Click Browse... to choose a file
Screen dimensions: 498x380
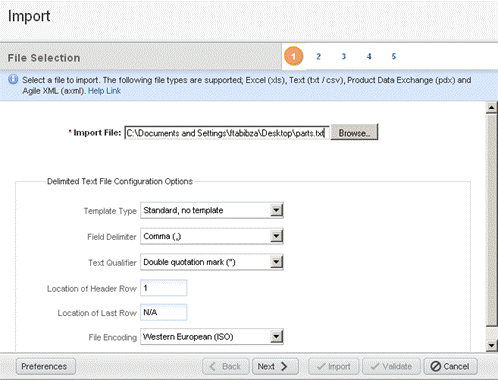point(354,132)
